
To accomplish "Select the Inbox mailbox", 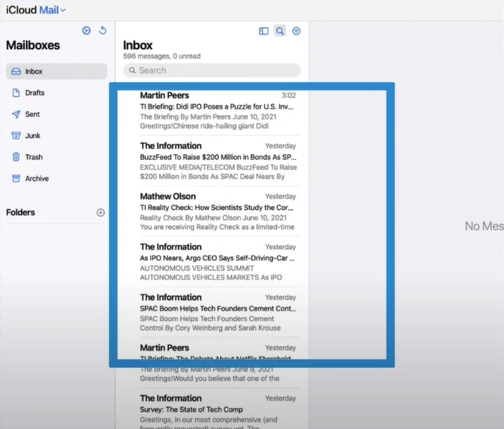I will click(57, 71).
